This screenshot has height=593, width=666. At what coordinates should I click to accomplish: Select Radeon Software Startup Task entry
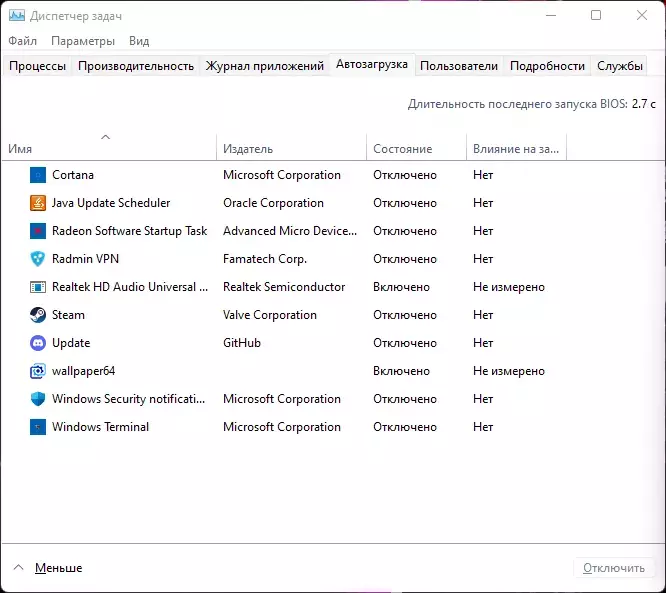click(x=130, y=231)
